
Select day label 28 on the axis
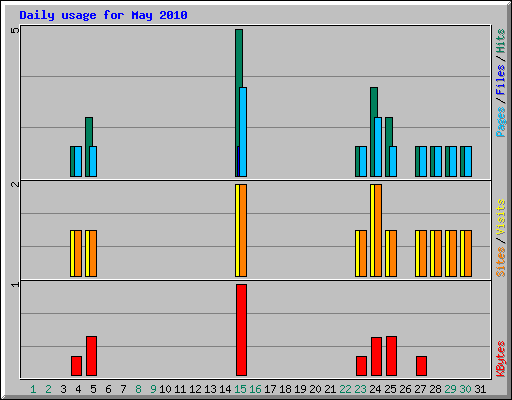tap(435, 389)
